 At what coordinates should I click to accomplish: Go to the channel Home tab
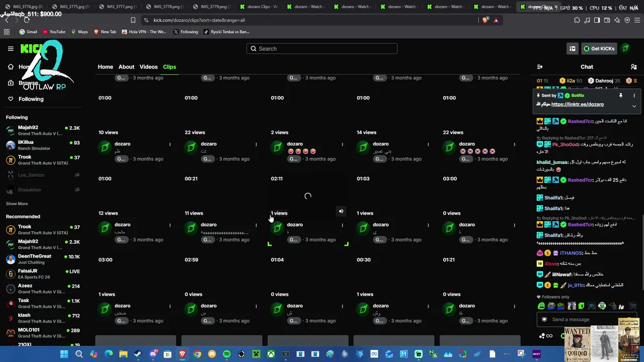105,67
